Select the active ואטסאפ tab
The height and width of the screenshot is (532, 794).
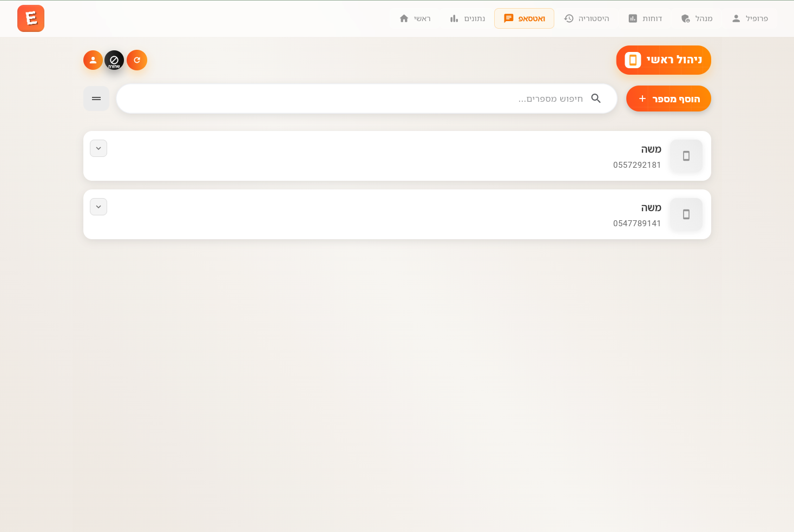pyautogui.click(x=524, y=18)
